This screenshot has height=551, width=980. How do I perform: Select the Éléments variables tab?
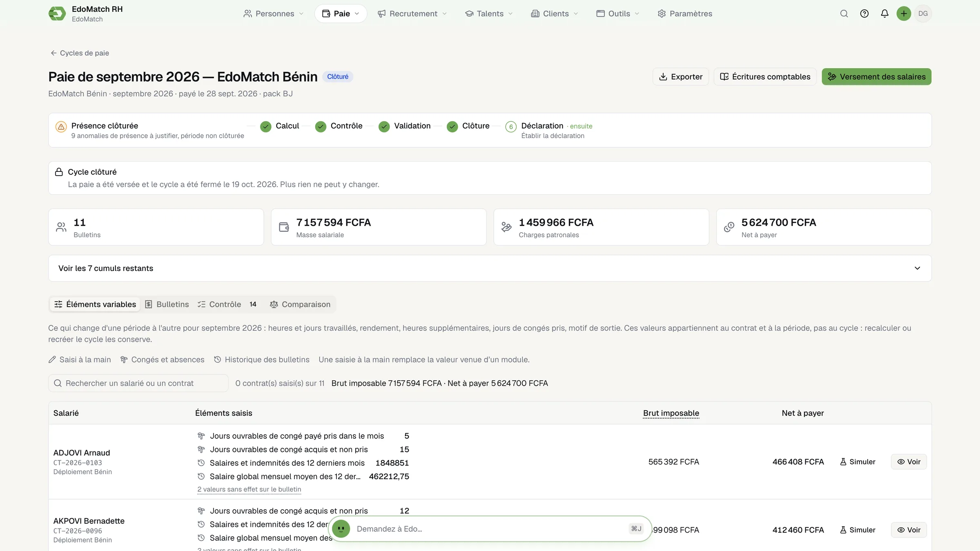click(x=95, y=304)
